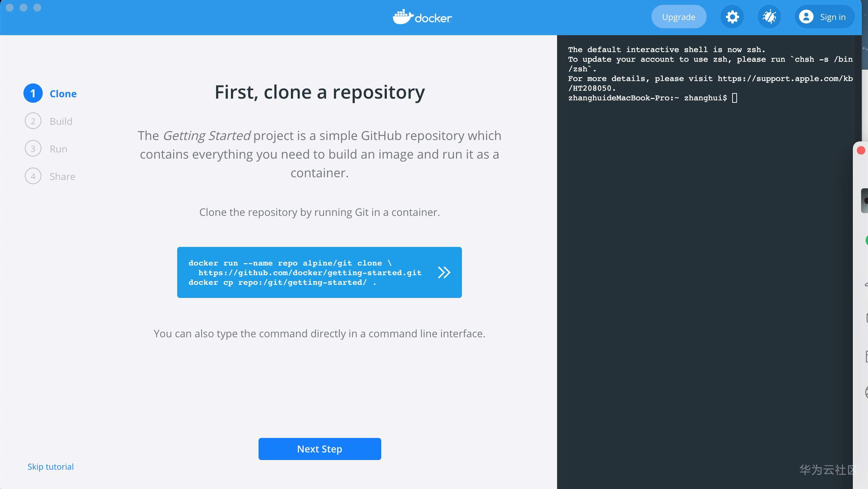
Task: Click the Skip tutorial link
Action: pyautogui.click(x=51, y=467)
